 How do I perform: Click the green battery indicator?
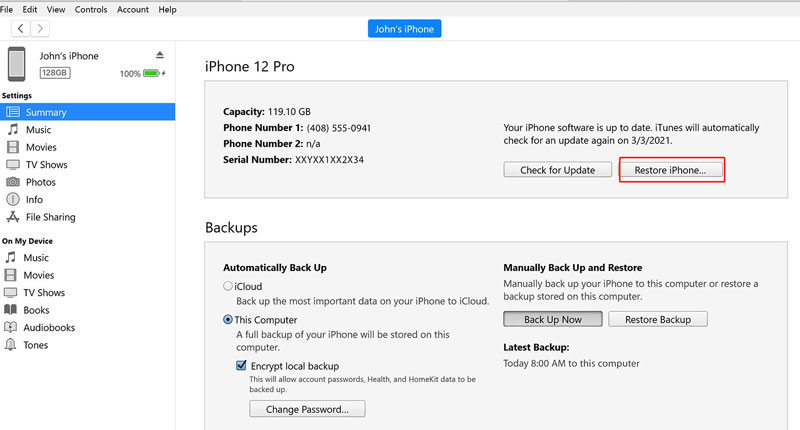pyautogui.click(x=152, y=73)
